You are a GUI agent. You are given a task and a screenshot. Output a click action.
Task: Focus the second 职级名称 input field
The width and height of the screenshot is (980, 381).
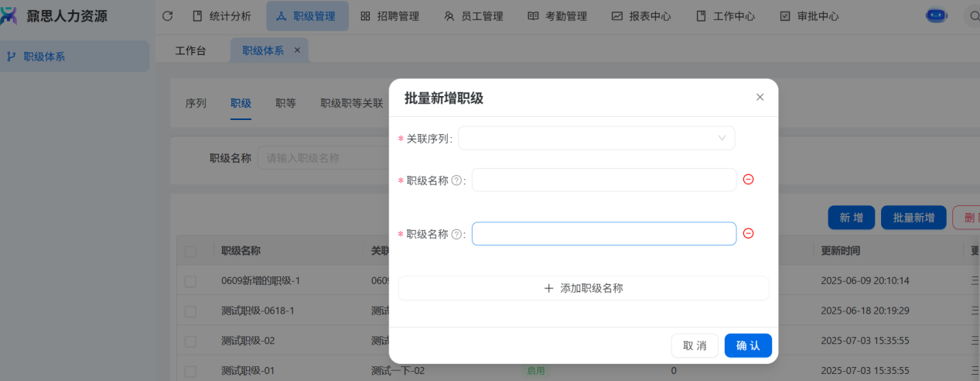pyautogui.click(x=603, y=234)
